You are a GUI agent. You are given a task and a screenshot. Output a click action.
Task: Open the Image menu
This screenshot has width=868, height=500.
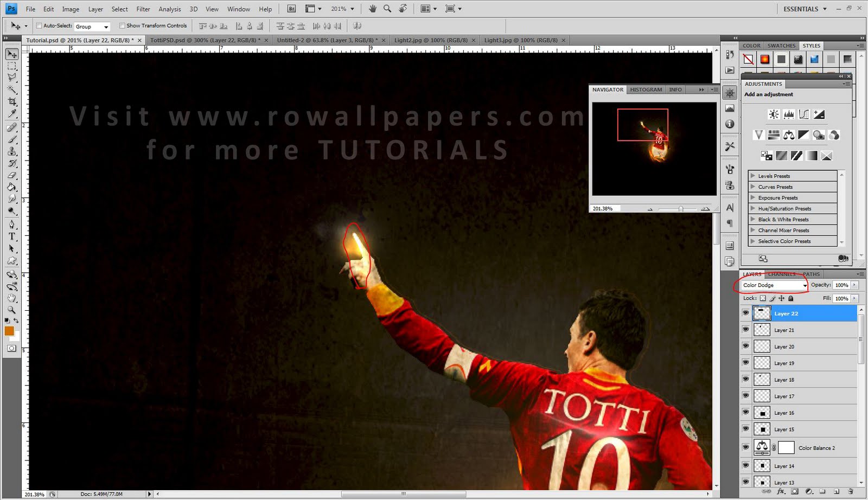click(71, 9)
